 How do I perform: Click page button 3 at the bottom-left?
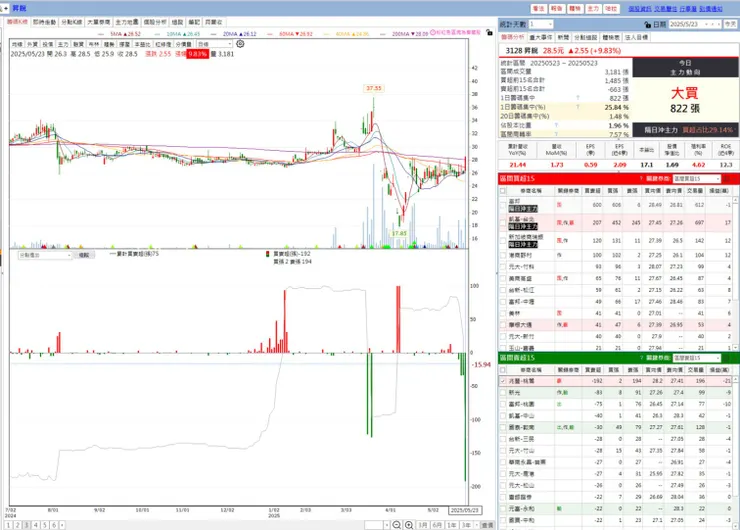[x=26, y=525]
